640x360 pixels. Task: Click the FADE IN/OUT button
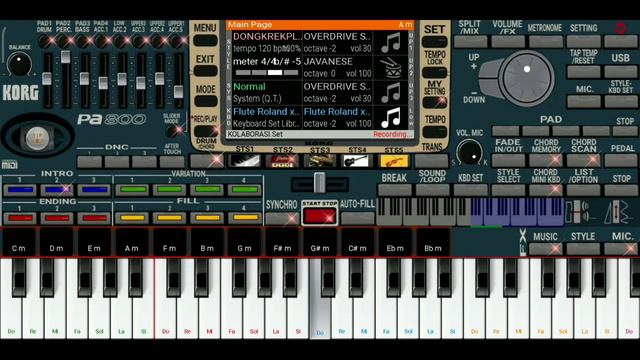508,160
